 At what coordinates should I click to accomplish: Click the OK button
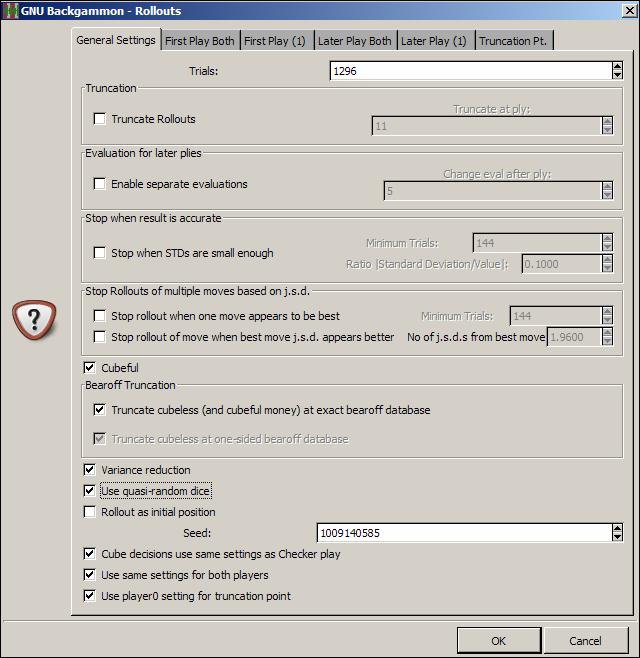499,641
